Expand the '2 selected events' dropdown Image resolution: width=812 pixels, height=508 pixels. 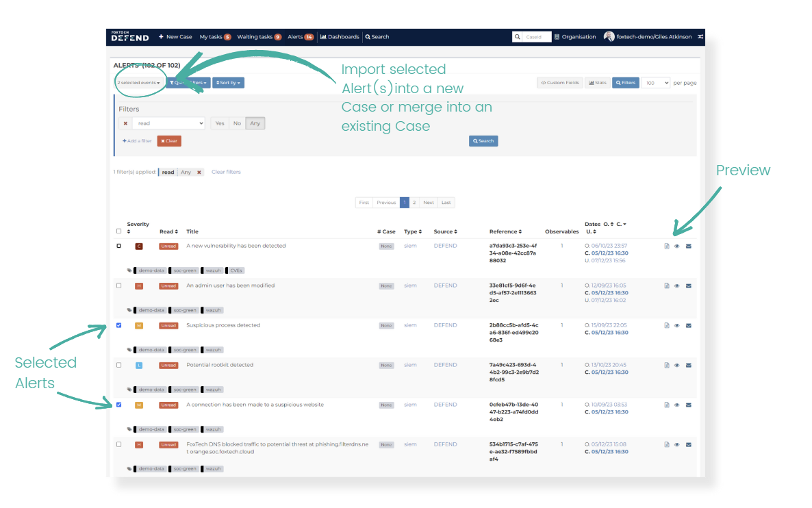point(138,83)
